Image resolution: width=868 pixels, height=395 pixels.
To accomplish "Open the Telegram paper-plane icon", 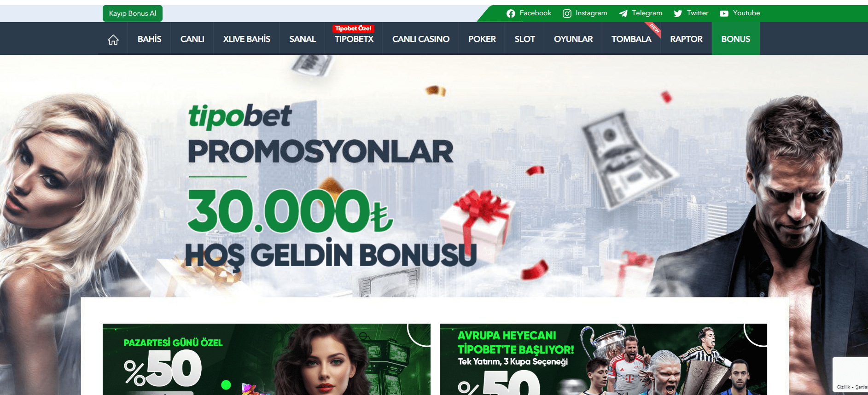I will point(623,13).
